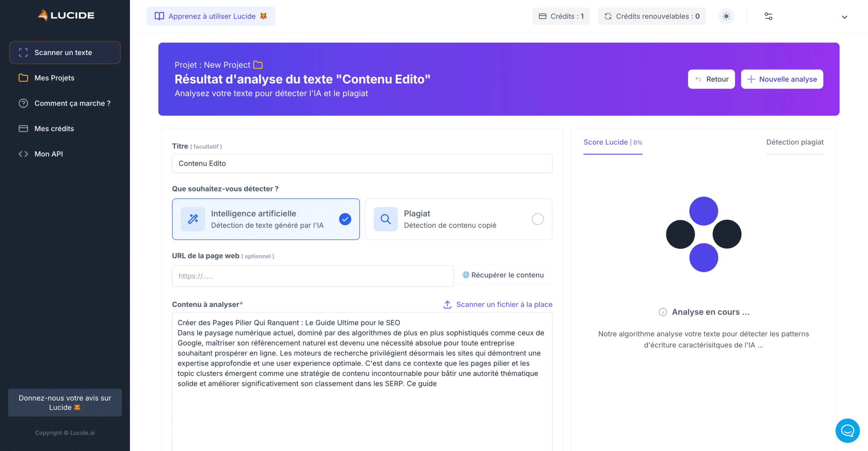The height and width of the screenshot is (451, 868).
Task: Open Mon API via the code icon
Action: point(23,154)
